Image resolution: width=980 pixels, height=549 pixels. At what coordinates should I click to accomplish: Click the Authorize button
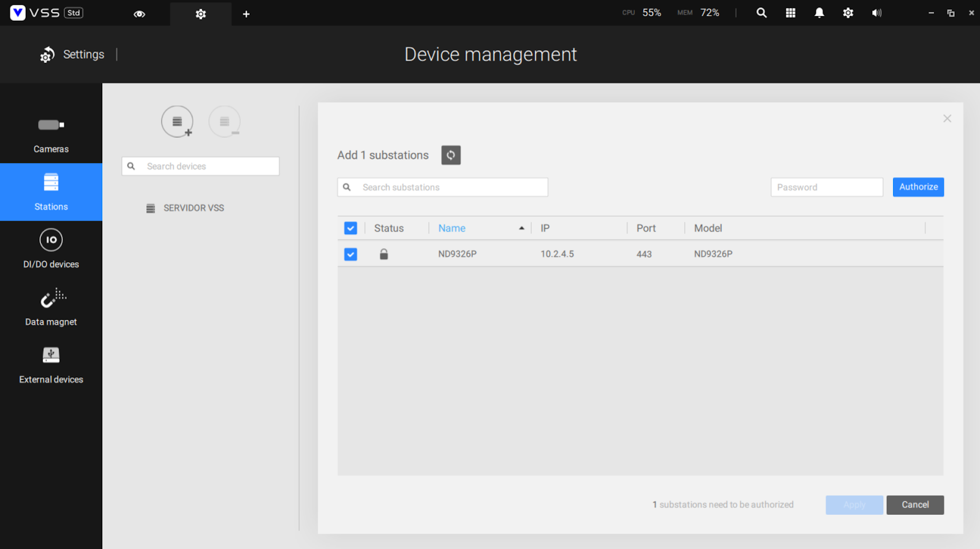[918, 187]
